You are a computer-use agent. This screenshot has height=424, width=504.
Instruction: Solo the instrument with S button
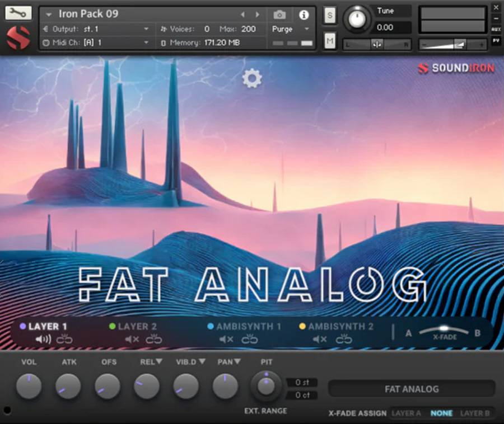tap(330, 16)
